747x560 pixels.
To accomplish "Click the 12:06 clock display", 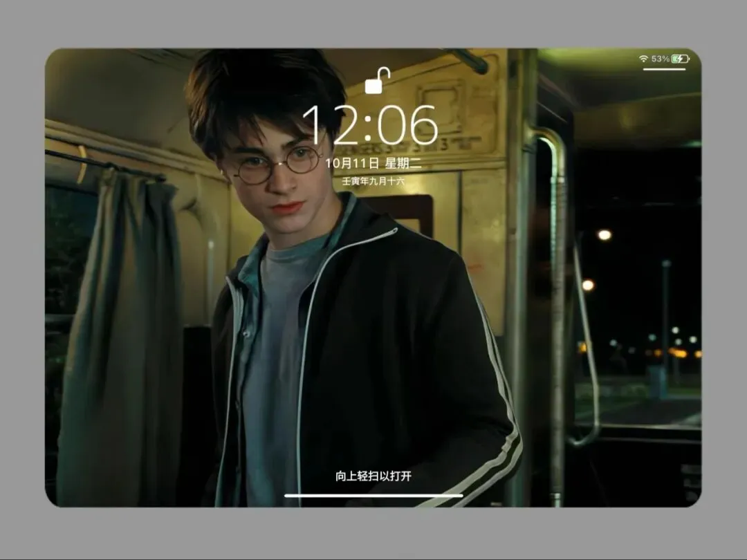I will [x=370, y=124].
